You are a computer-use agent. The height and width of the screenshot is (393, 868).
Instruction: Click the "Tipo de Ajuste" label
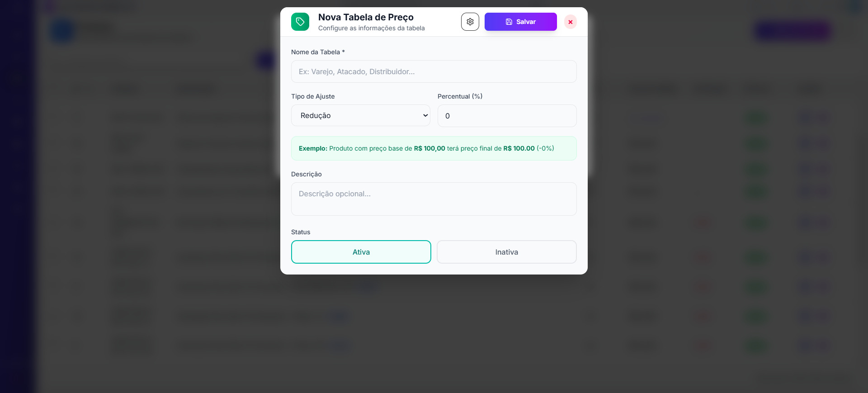coord(313,96)
